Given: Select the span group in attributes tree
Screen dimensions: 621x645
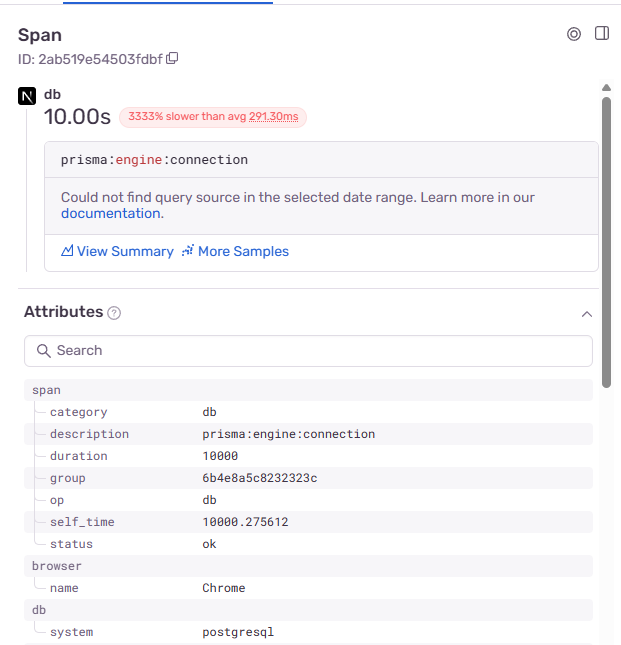Looking at the screenshot, I should (47, 390).
